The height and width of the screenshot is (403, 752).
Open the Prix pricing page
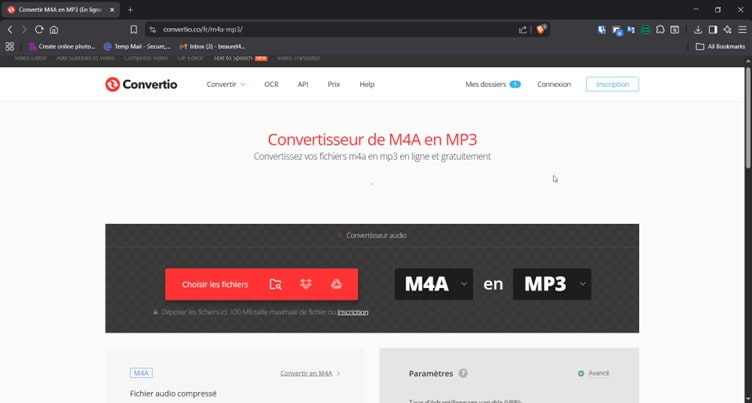334,84
